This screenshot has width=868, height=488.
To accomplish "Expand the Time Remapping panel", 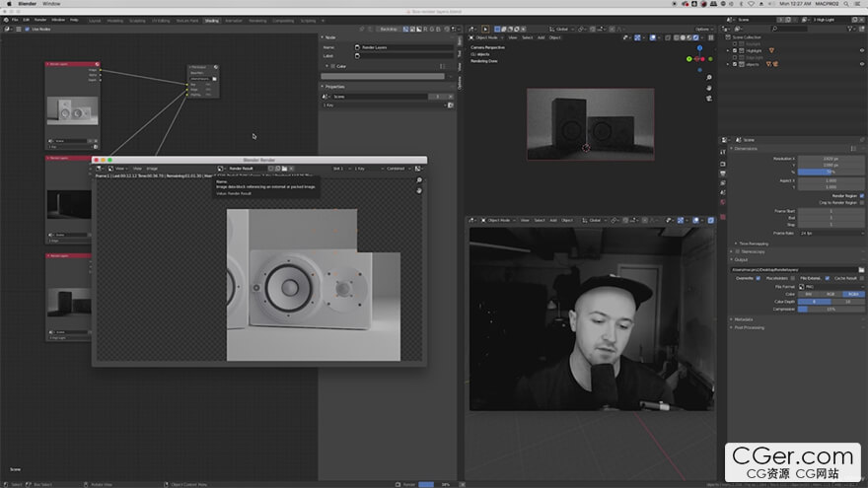I will coord(756,243).
